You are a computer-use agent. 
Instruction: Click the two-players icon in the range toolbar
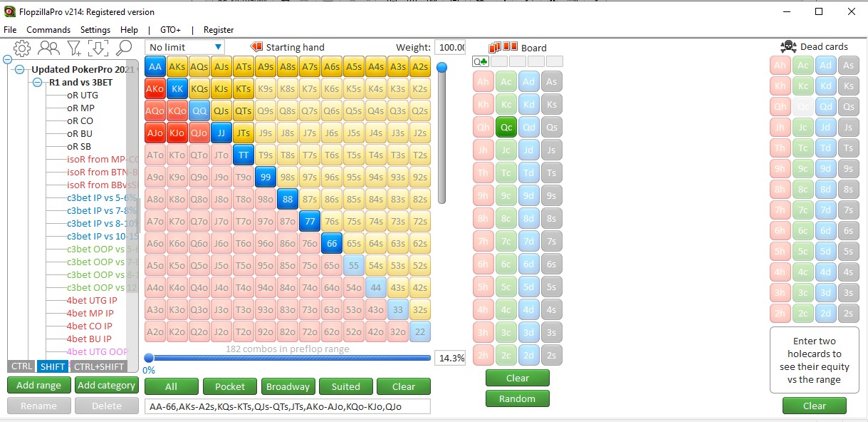(48, 48)
